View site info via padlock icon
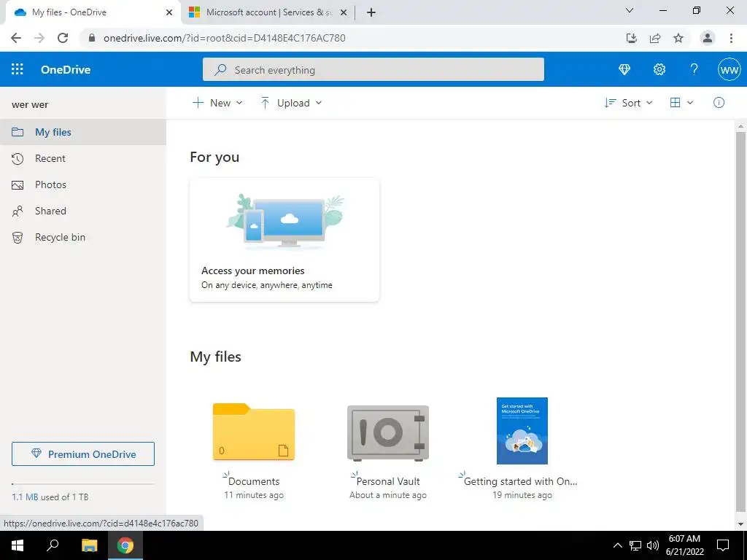The height and width of the screenshot is (560, 747). coord(92,38)
